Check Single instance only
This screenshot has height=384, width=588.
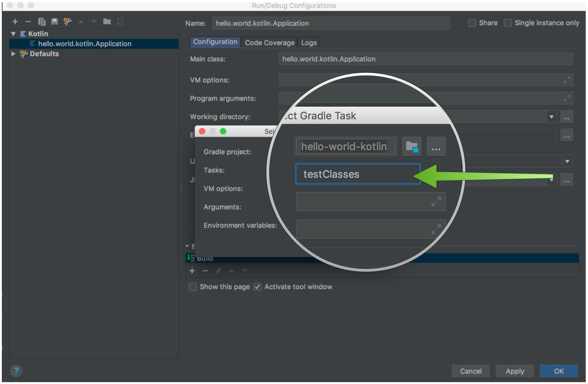point(507,23)
